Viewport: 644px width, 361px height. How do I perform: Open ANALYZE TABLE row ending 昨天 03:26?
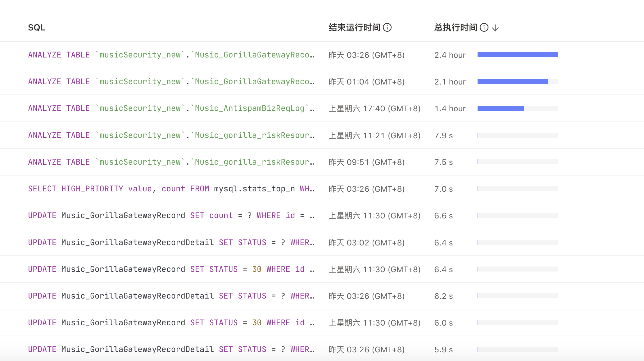171,55
